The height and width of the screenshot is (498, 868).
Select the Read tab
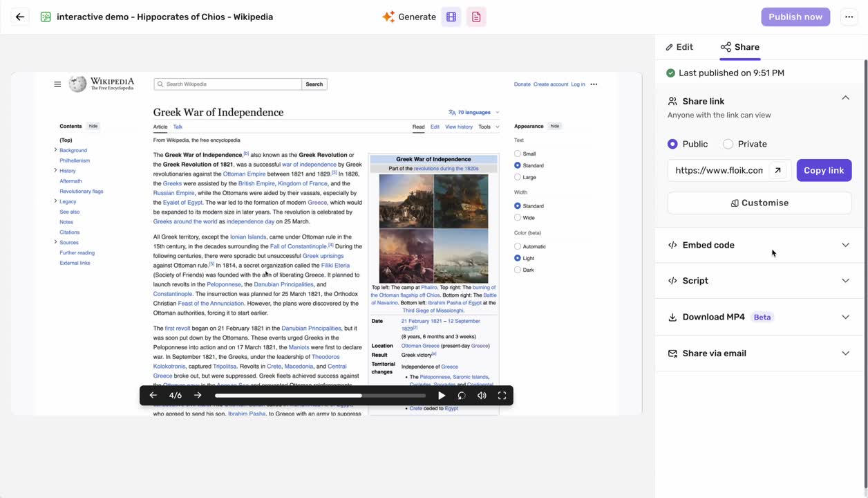[x=418, y=127]
